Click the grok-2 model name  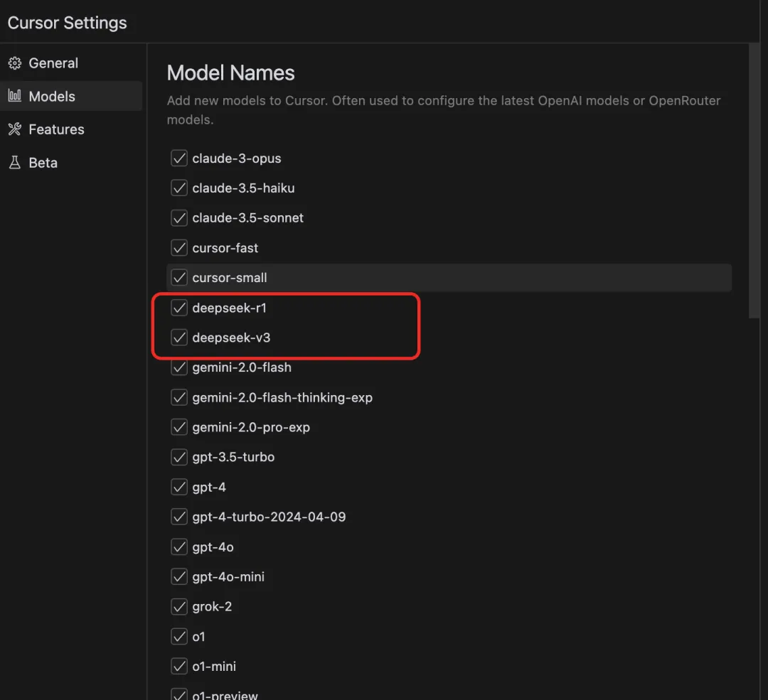[212, 607]
